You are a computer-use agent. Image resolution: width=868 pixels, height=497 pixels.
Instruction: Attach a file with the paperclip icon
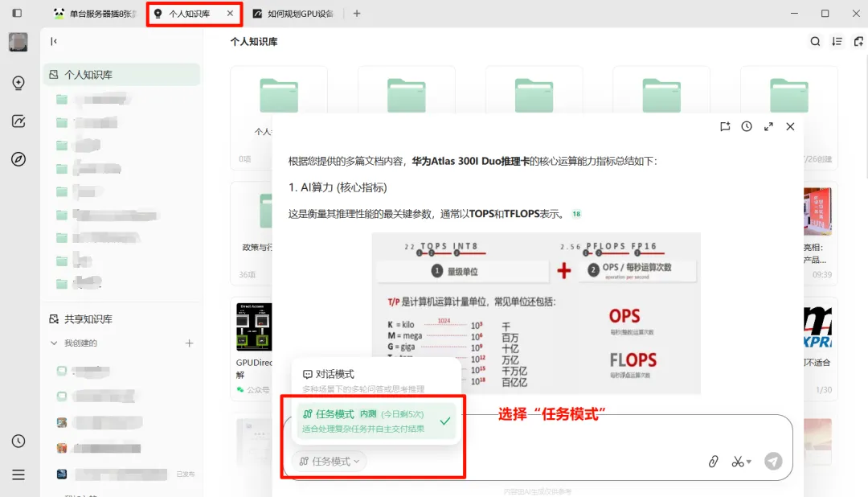(x=713, y=461)
